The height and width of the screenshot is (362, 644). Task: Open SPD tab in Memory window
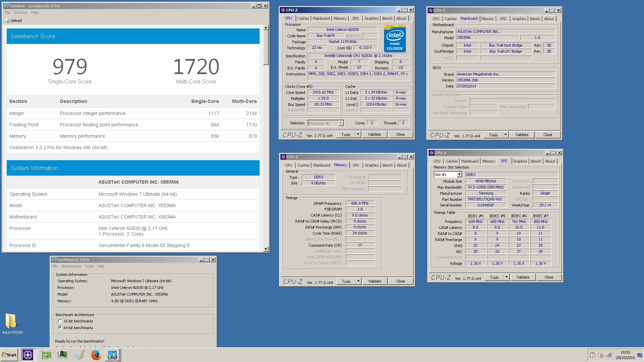(356, 165)
